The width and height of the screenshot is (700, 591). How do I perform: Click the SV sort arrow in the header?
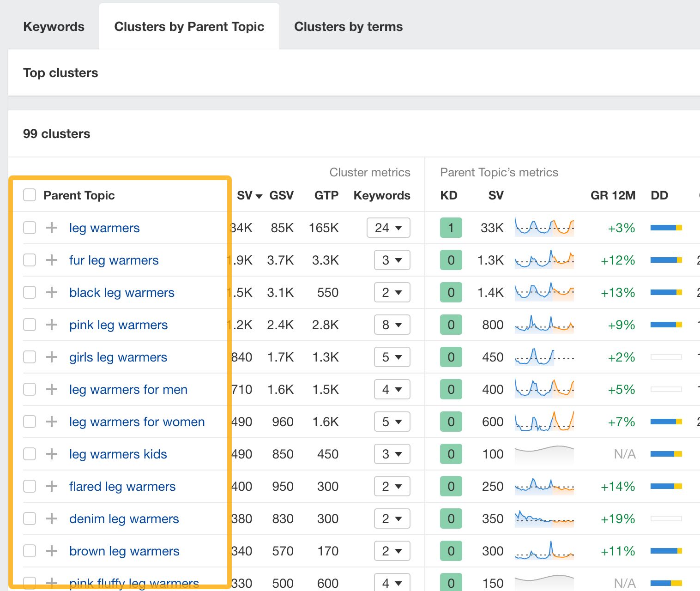258,196
